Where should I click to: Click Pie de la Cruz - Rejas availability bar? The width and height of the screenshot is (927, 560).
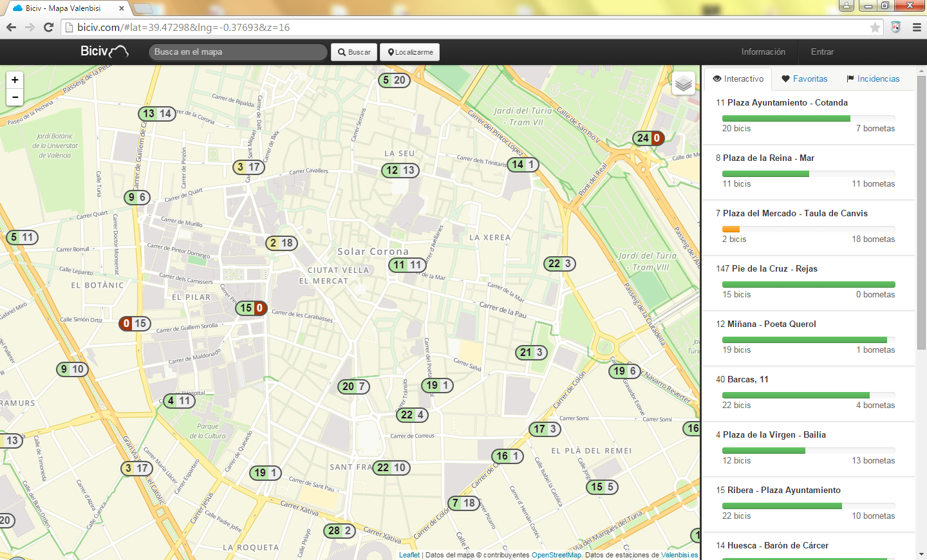[809, 285]
